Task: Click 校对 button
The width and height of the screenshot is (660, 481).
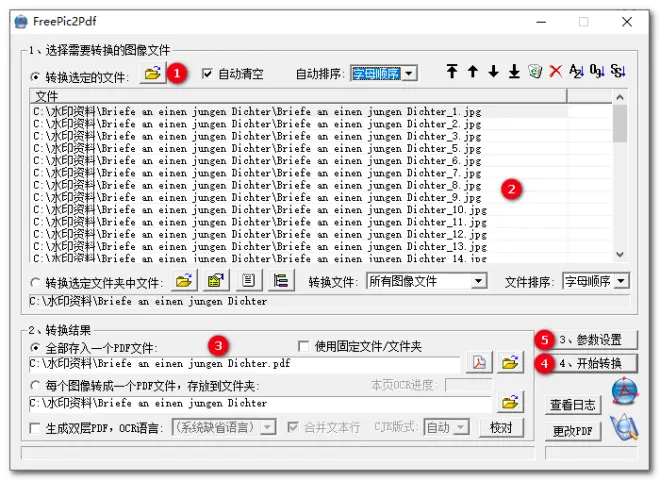Action: tap(501, 428)
